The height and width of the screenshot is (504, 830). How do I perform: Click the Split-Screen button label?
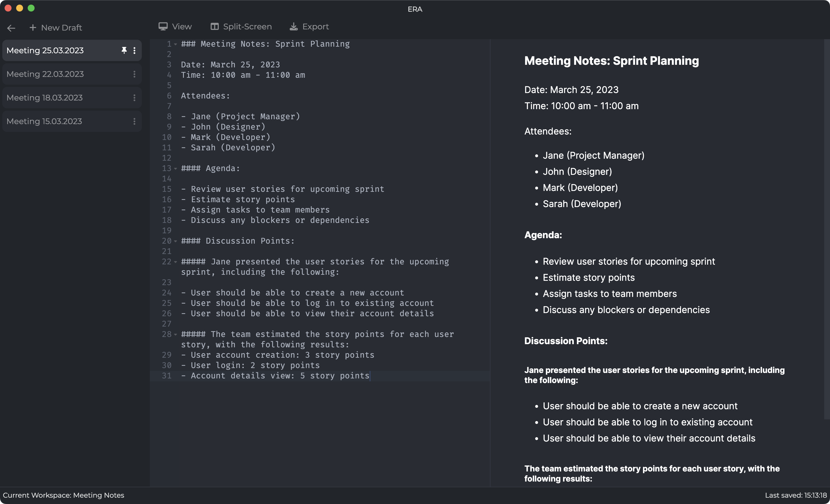click(247, 26)
